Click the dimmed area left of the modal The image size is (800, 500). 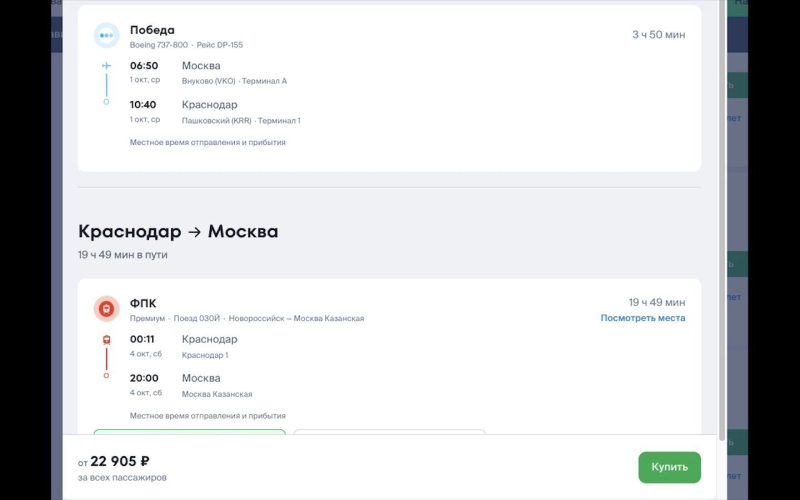30,250
